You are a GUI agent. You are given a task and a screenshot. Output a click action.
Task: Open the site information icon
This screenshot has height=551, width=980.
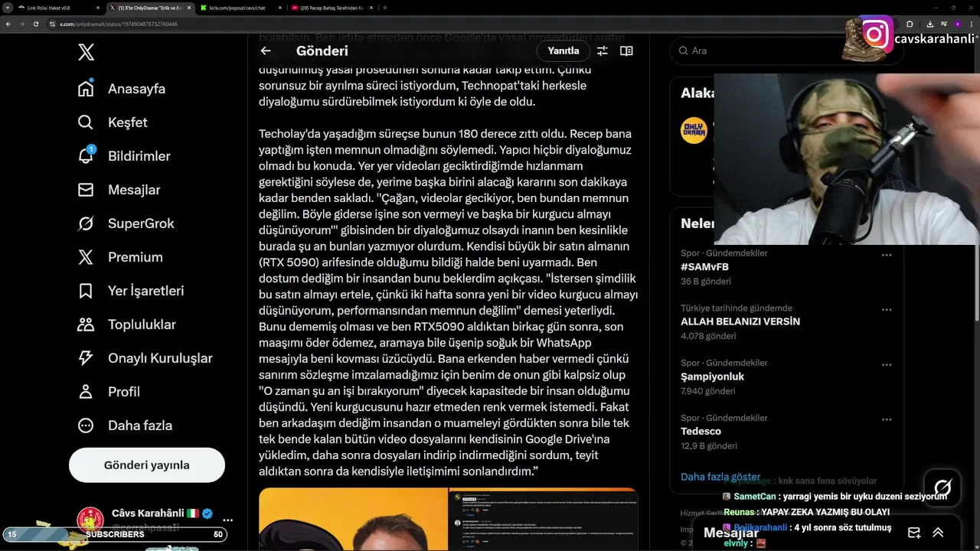[x=53, y=24]
